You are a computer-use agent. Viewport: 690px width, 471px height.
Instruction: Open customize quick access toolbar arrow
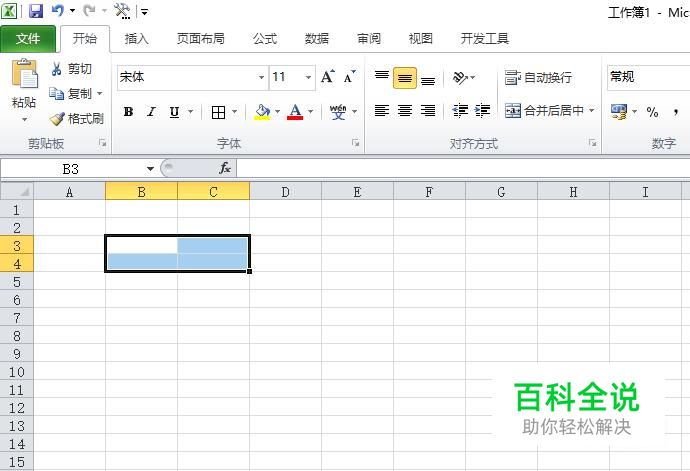click(x=144, y=11)
